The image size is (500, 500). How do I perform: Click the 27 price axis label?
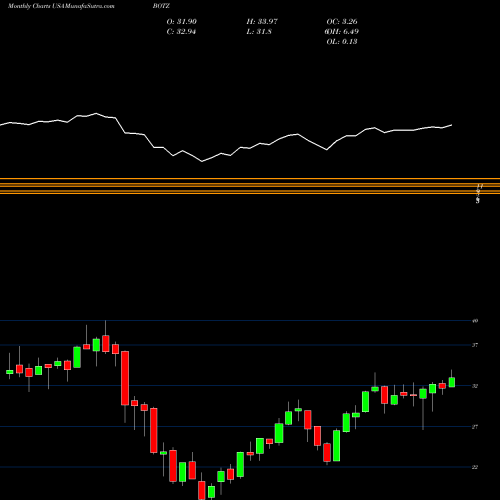[475, 427]
